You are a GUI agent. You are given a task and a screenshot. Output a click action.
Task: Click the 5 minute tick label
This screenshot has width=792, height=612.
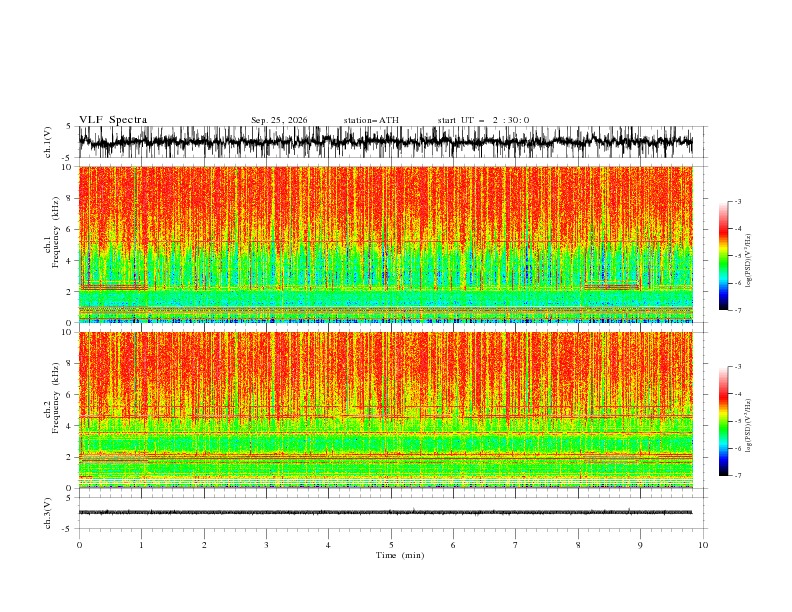(x=391, y=545)
